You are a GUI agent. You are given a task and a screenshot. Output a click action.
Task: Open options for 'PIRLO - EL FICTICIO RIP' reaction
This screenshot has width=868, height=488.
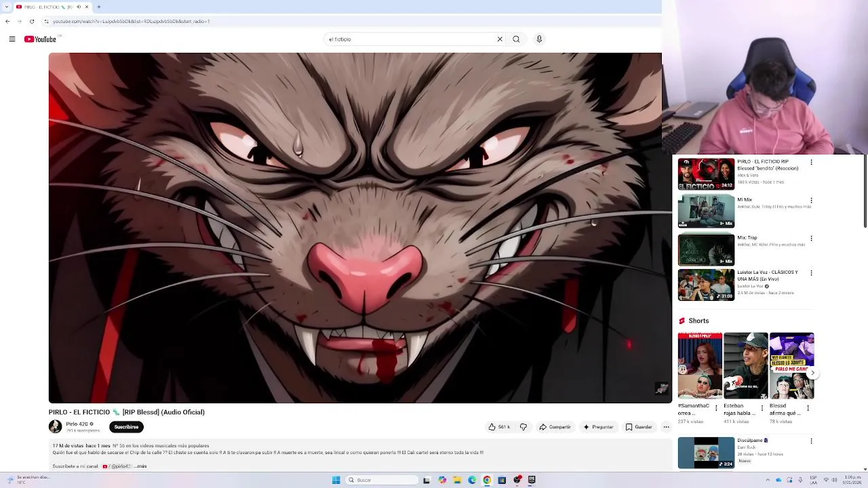click(811, 163)
